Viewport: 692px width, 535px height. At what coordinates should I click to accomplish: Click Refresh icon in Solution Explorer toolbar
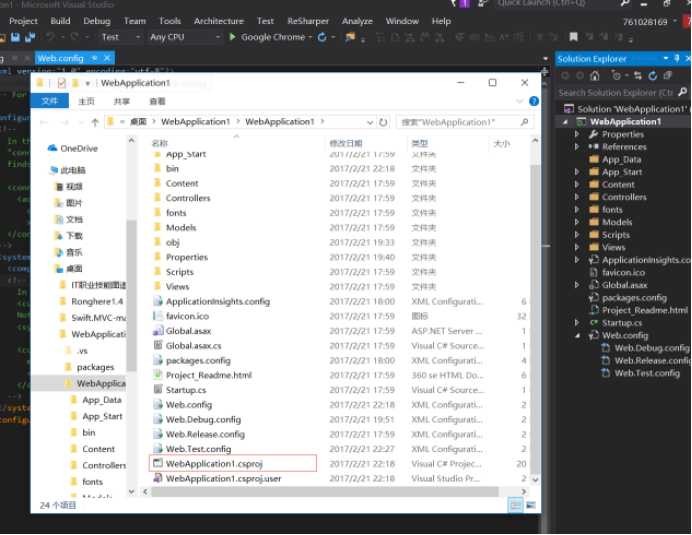[653, 76]
